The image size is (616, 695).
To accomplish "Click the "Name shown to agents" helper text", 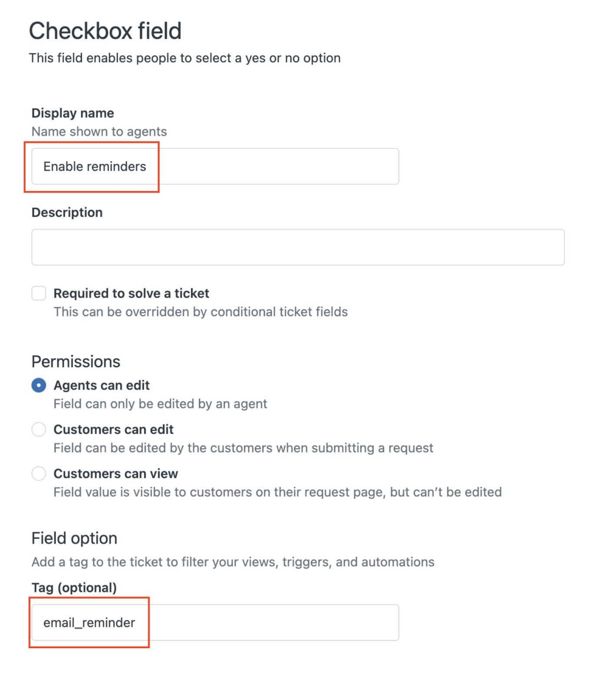I will pyautogui.click(x=99, y=132).
